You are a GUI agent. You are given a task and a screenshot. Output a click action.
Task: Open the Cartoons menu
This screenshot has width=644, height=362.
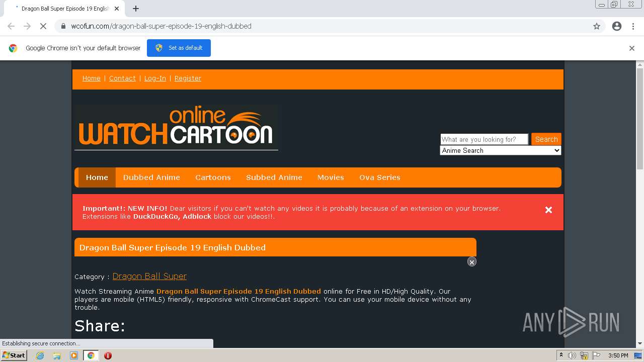(213, 177)
